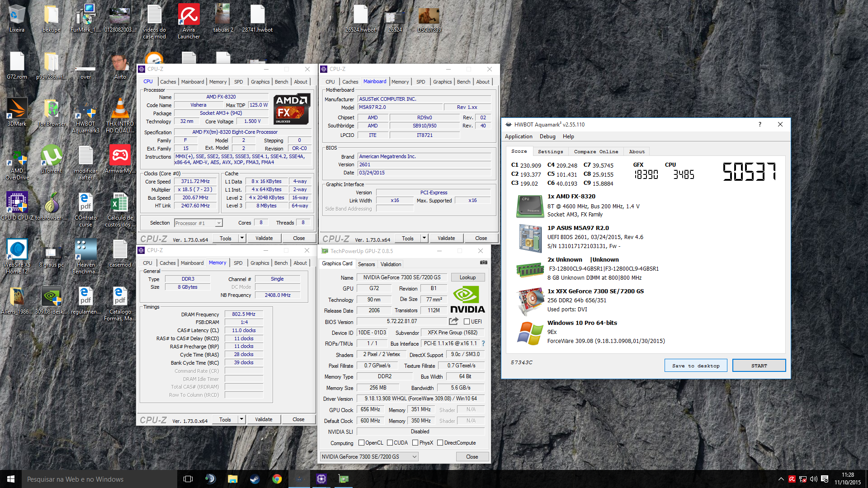
Task: Open Compare Online tab in Aquamark
Action: 596,152
